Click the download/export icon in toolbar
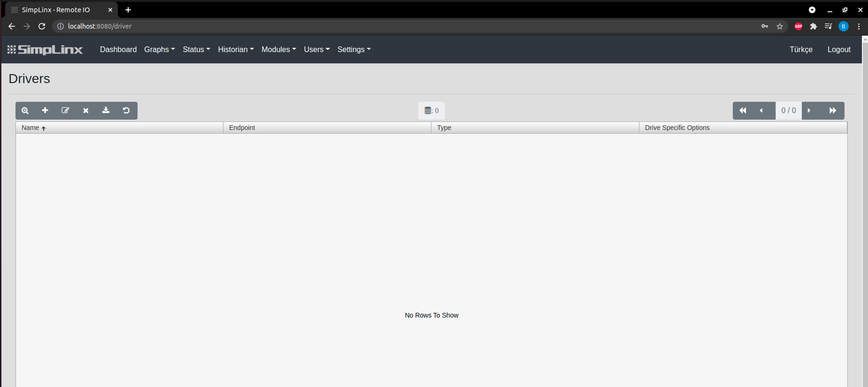This screenshot has height=387, width=868. point(106,110)
